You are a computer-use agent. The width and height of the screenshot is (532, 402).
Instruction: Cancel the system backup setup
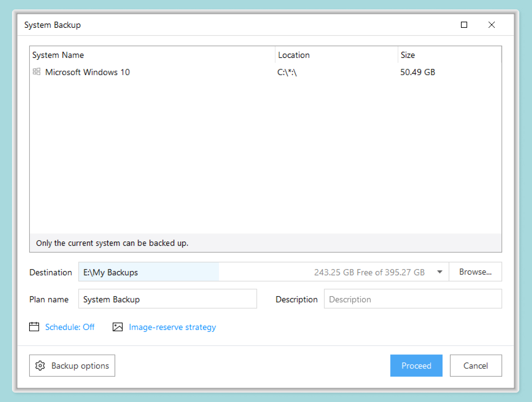tap(475, 365)
